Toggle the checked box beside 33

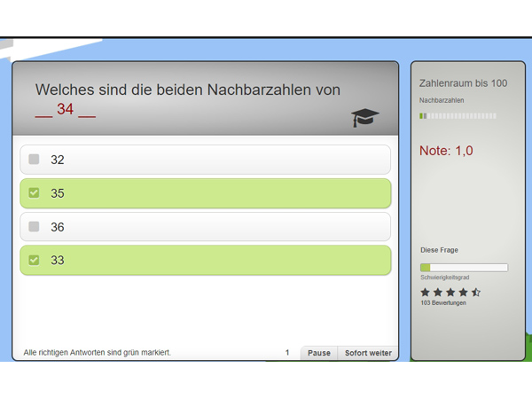(x=34, y=260)
